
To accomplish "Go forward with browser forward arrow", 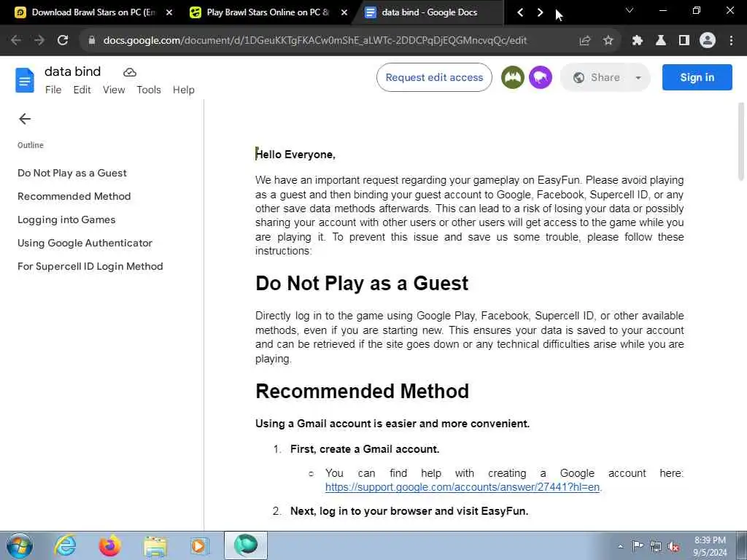I will click(x=39, y=41).
